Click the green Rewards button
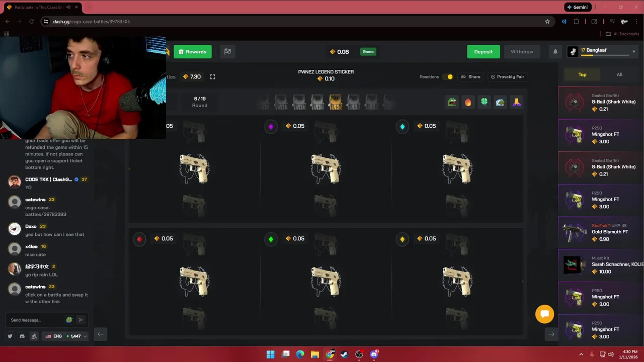 193,52
